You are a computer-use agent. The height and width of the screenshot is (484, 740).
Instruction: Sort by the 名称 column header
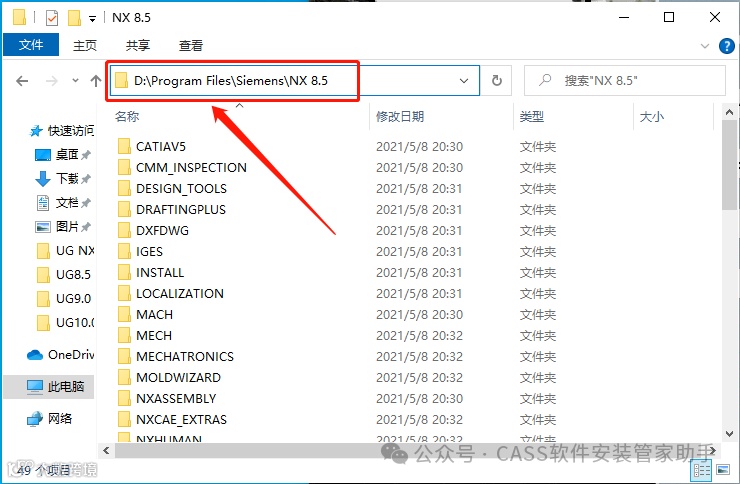127,116
